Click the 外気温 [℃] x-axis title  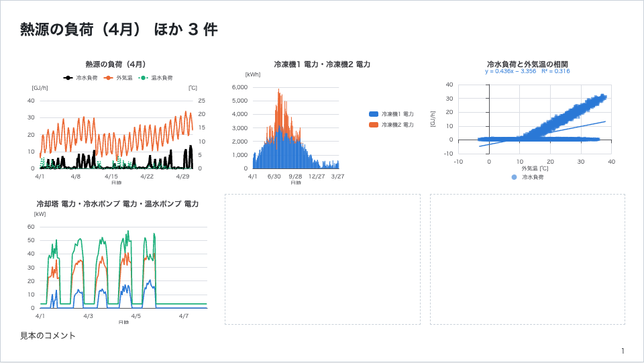click(x=535, y=168)
